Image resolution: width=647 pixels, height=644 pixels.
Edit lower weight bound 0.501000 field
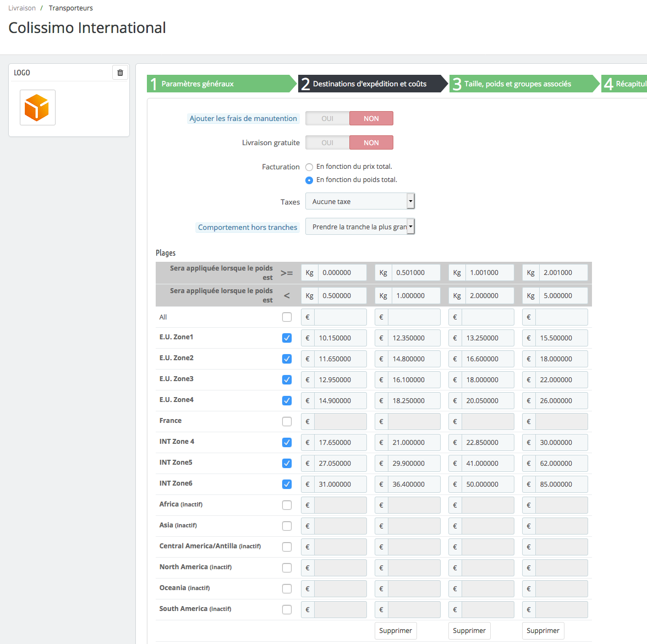tap(416, 273)
